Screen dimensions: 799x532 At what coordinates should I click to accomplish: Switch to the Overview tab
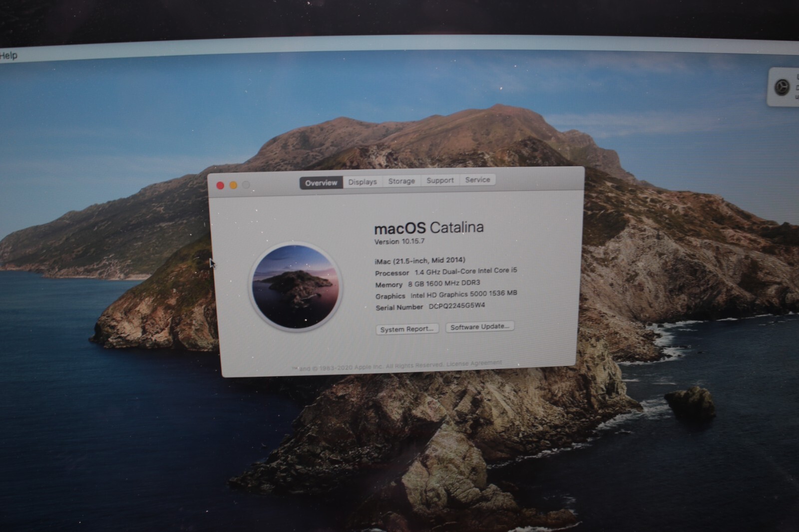[x=321, y=183]
